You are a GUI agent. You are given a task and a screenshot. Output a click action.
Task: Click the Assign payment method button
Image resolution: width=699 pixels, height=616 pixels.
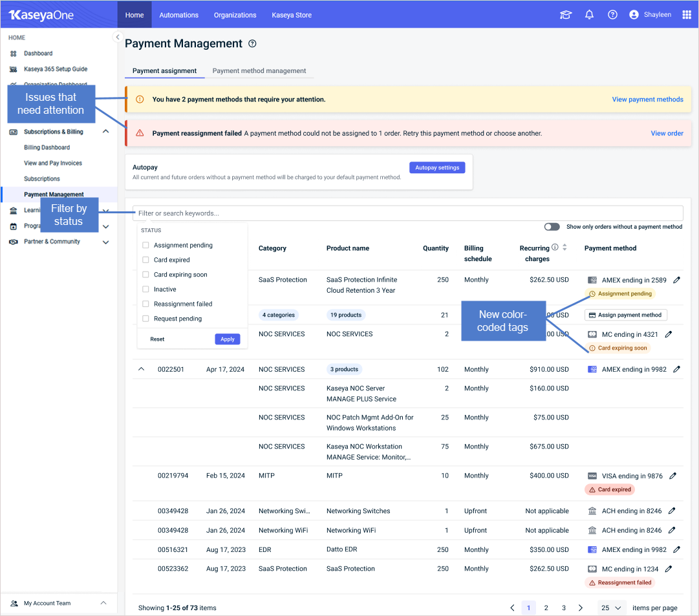click(626, 315)
